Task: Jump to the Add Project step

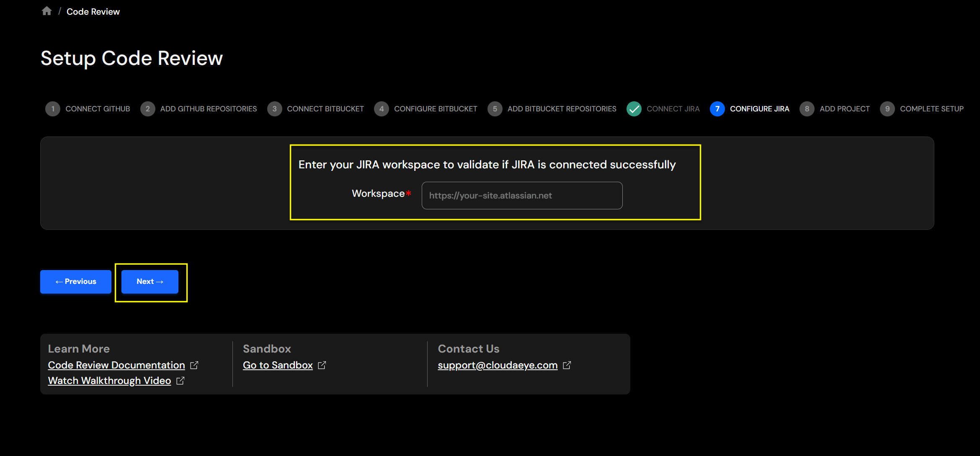Action: [844, 109]
